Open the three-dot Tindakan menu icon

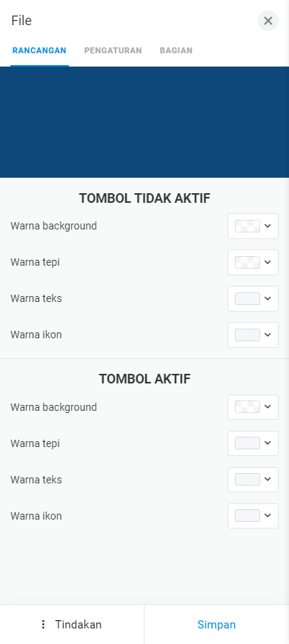pos(43,624)
